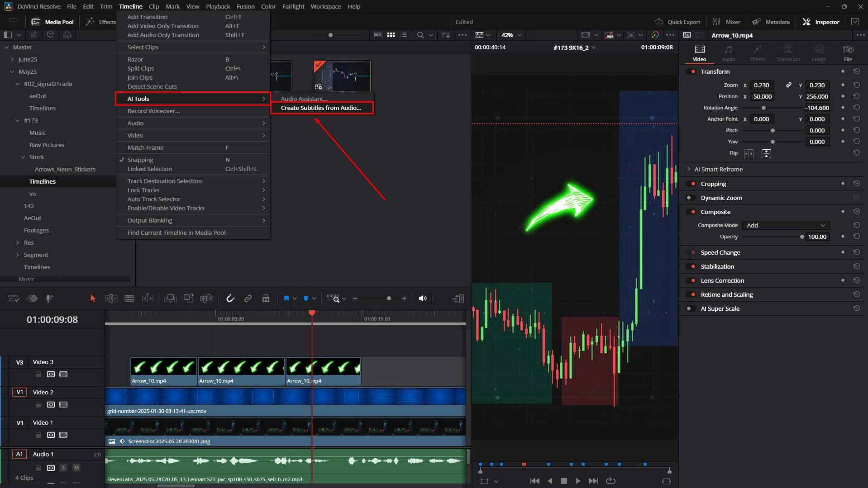Collapse the May25 bin
868x488 pixels.
click(x=12, y=71)
